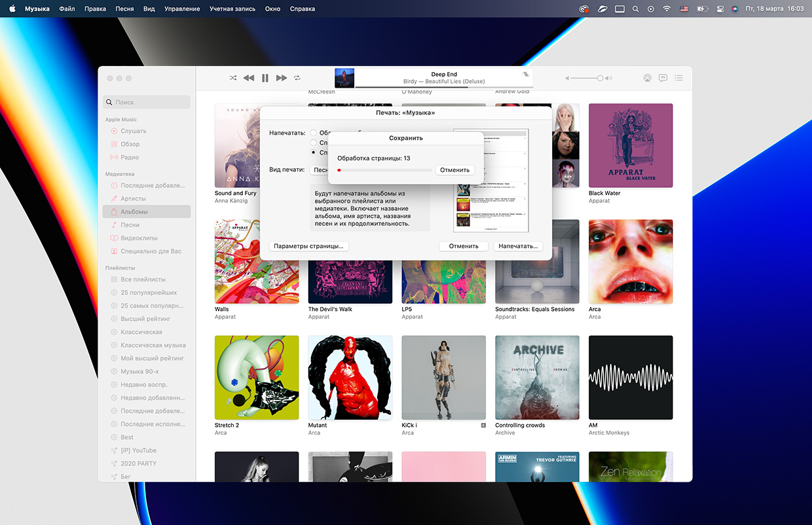Skip to the previous track

(x=249, y=78)
